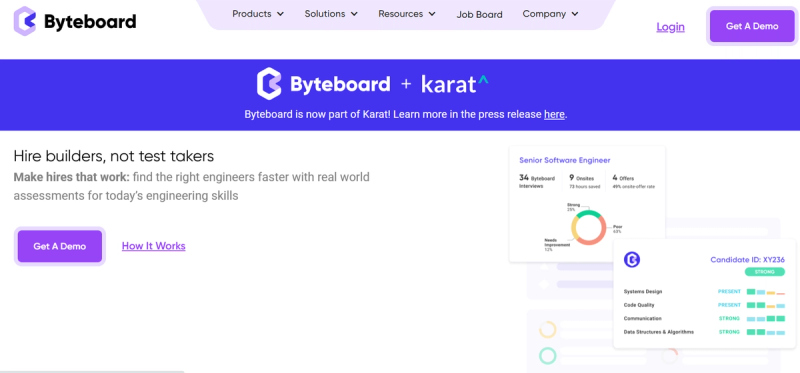Click Get A Demo button below headline
Screen dimensions: 800x373
coord(60,246)
